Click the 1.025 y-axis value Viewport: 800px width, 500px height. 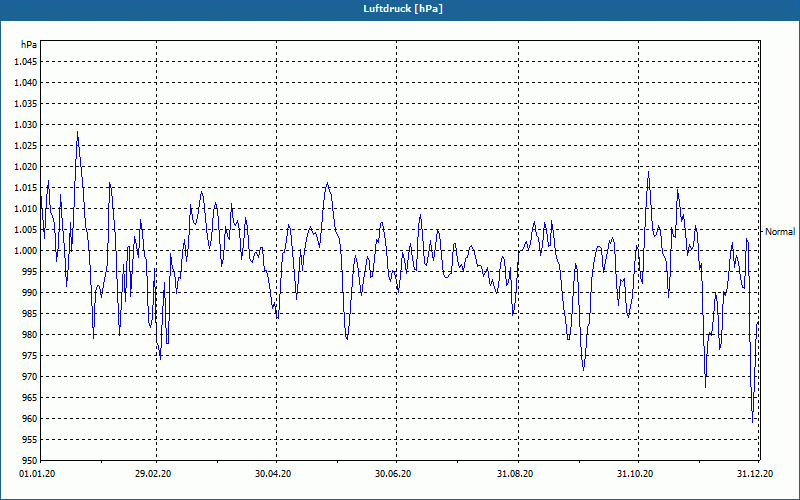(26, 145)
